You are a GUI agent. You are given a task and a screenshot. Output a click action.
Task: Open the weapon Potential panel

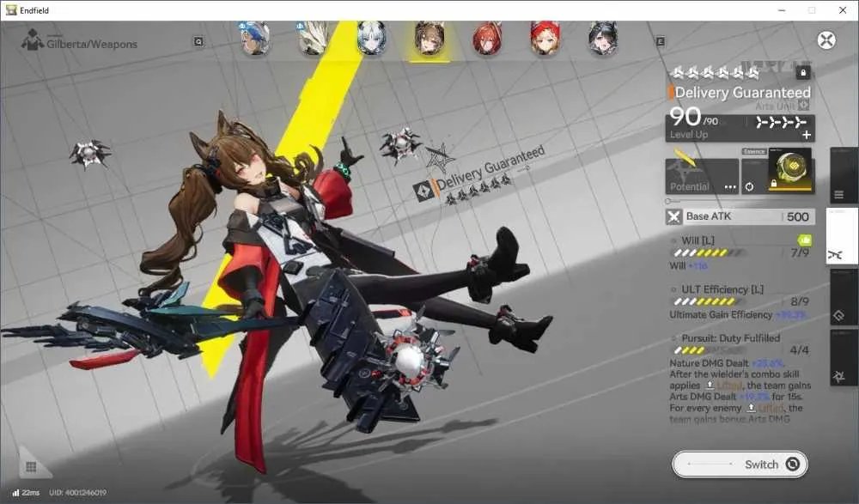click(x=702, y=176)
